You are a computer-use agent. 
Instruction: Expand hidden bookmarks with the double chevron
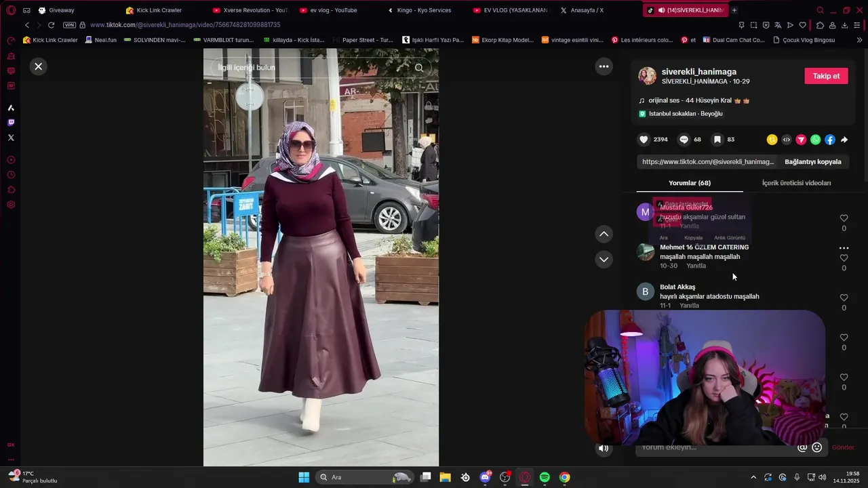(x=859, y=40)
